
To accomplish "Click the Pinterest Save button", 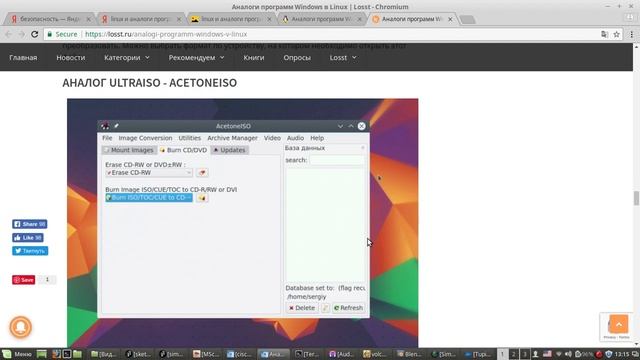I will pyautogui.click(x=23, y=280).
